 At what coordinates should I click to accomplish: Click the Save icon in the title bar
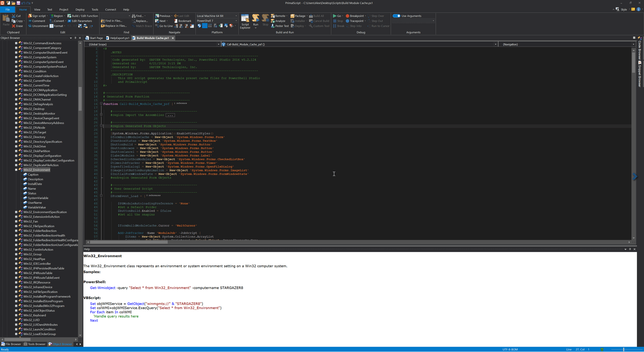point(19,3)
